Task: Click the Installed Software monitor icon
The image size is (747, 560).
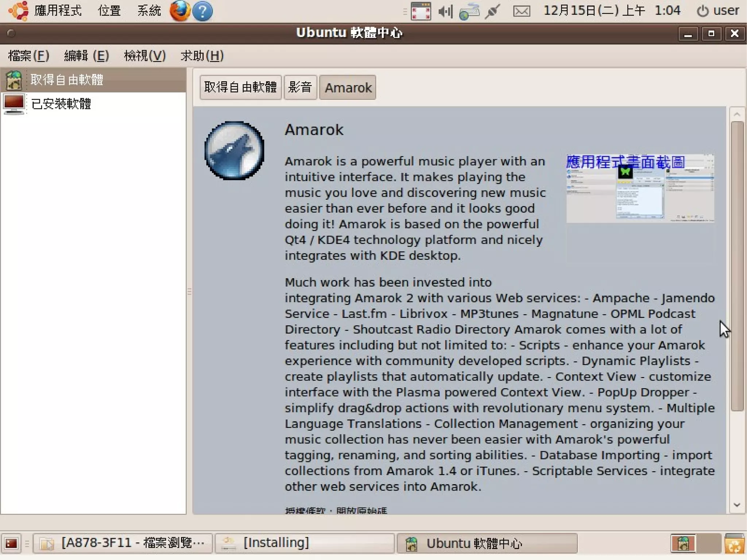Action: (14, 104)
